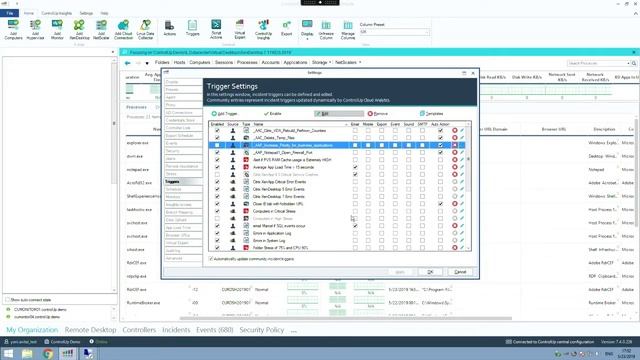The width and height of the screenshot is (640, 360).
Task: Switch to the Settings ribbon tab
Action: click(x=86, y=13)
